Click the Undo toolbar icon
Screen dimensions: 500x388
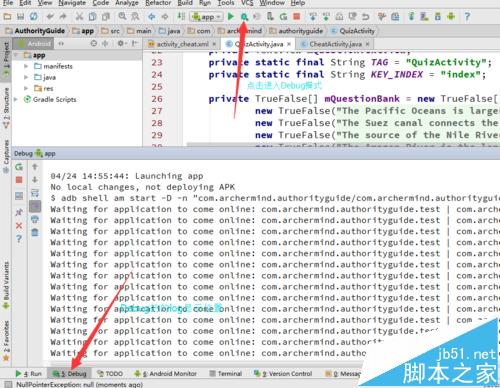tap(50, 16)
